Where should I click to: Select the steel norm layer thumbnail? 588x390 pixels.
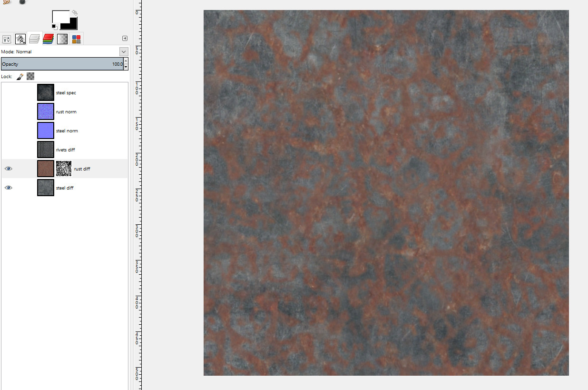point(46,130)
